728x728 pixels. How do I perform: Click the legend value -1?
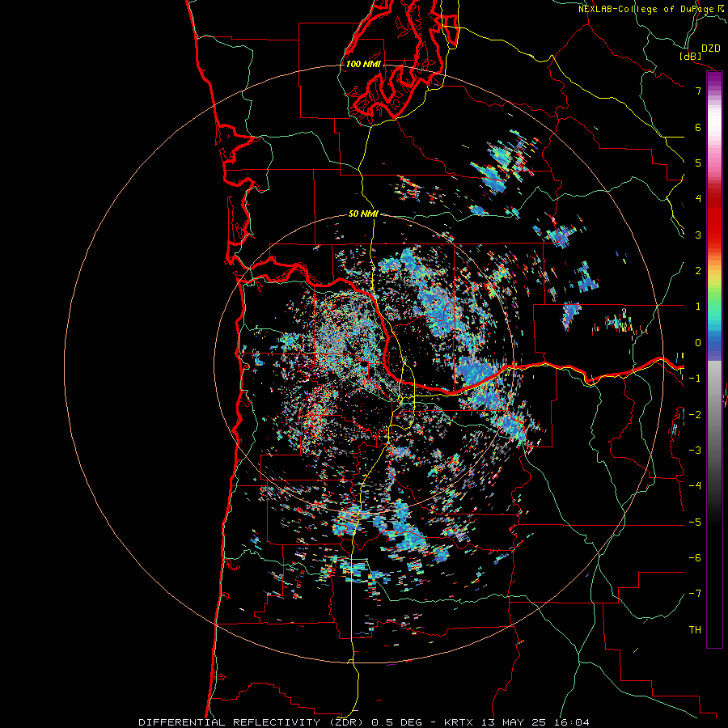[x=695, y=379]
